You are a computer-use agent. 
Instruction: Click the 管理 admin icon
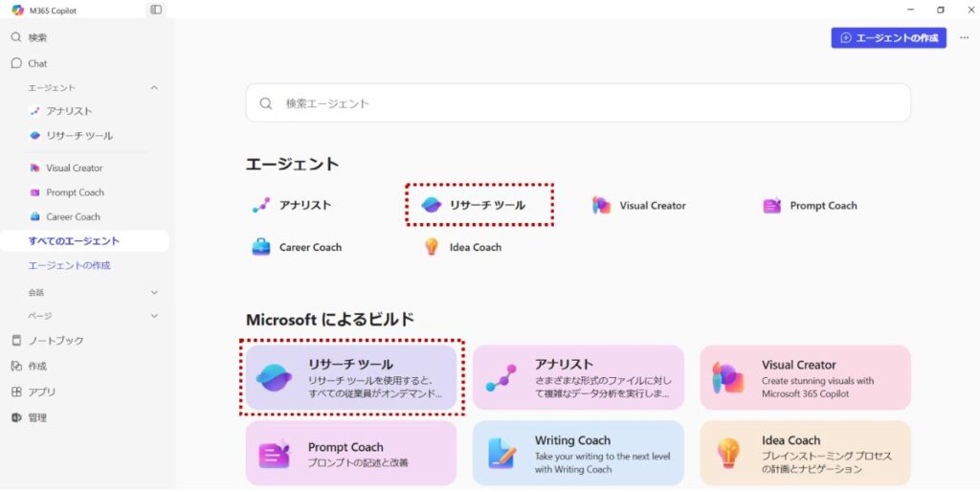pyautogui.click(x=16, y=417)
